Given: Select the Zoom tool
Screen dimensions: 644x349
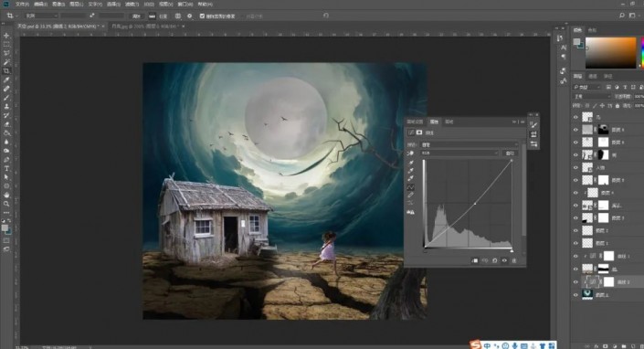Looking at the screenshot, I should coord(6,204).
